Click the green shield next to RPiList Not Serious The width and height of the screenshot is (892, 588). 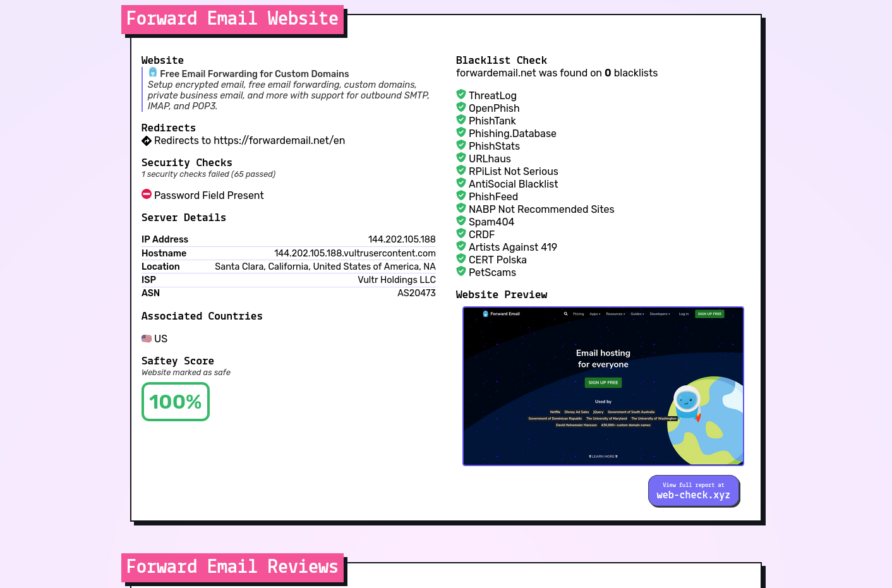[x=461, y=170]
